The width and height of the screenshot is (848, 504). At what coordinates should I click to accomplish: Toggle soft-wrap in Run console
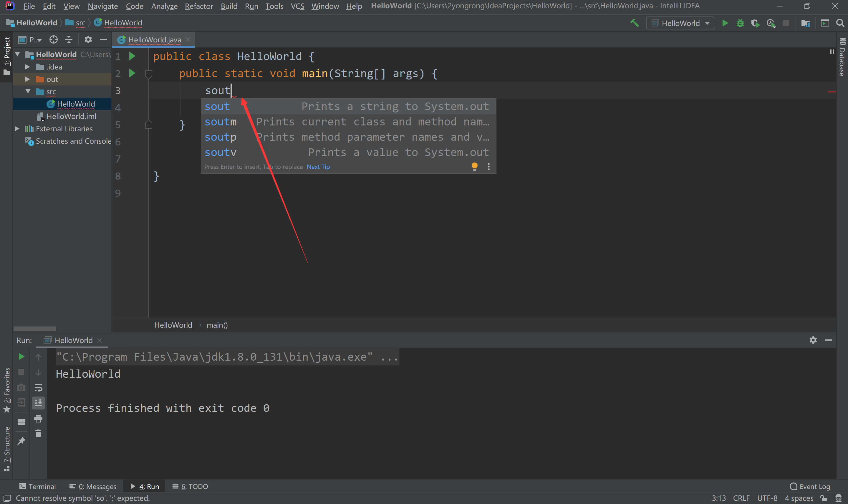coord(38,388)
